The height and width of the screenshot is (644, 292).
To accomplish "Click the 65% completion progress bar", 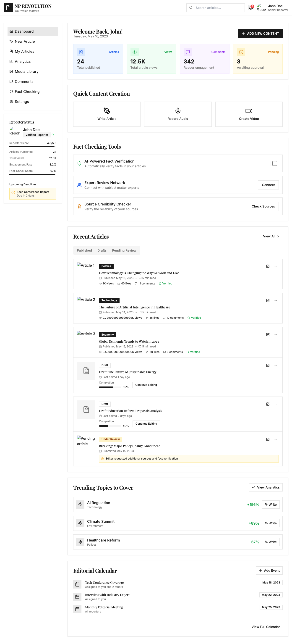I will click(110, 387).
